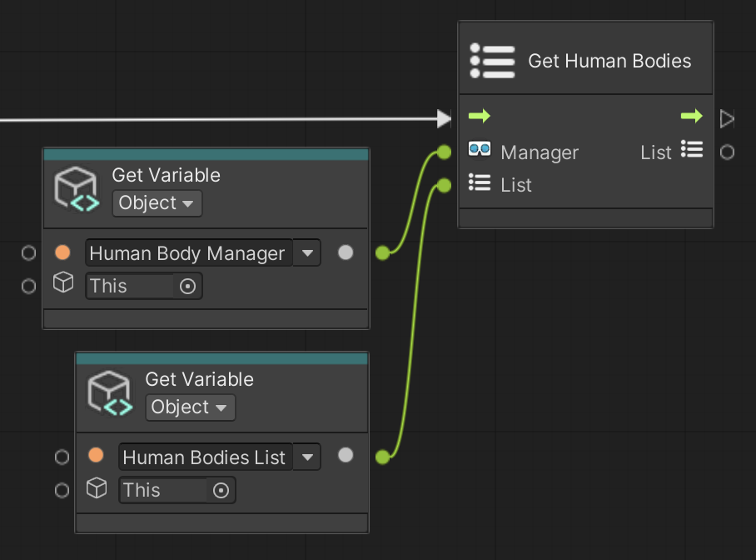Click the list icon beside the List output port
The width and height of the screenshot is (756, 560).
[x=691, y=151]
